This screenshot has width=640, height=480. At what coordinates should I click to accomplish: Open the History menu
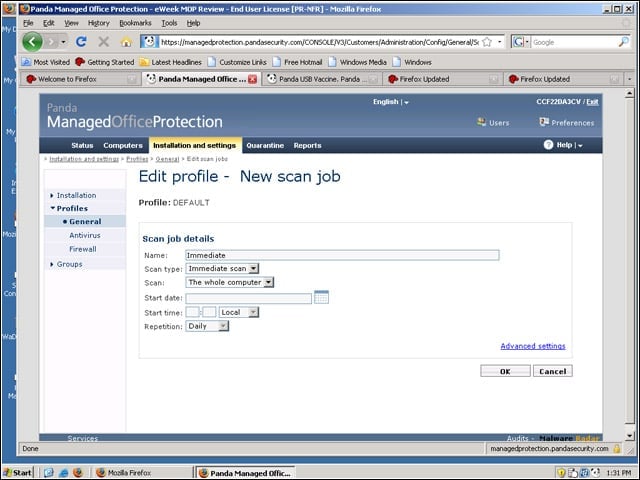pos(99,23)
